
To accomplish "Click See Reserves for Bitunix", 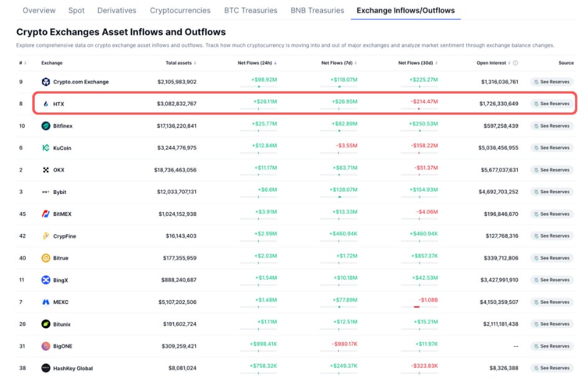I will (551, 324).
